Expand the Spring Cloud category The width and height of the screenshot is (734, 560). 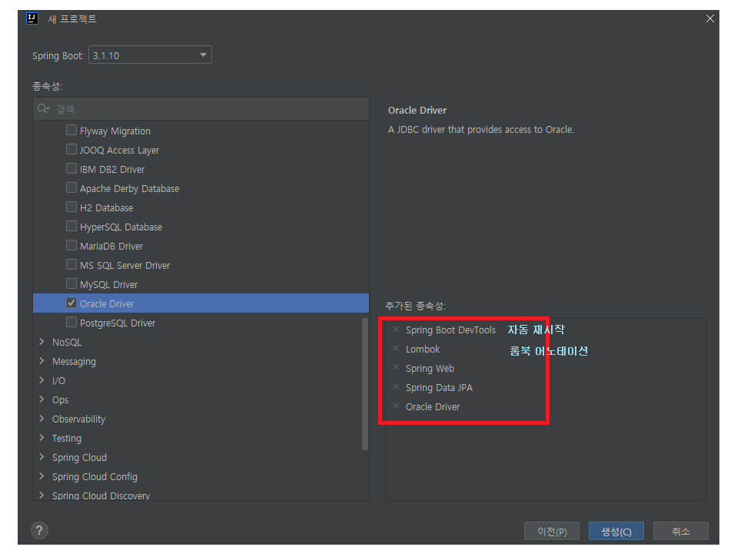(x=42, y=457)
